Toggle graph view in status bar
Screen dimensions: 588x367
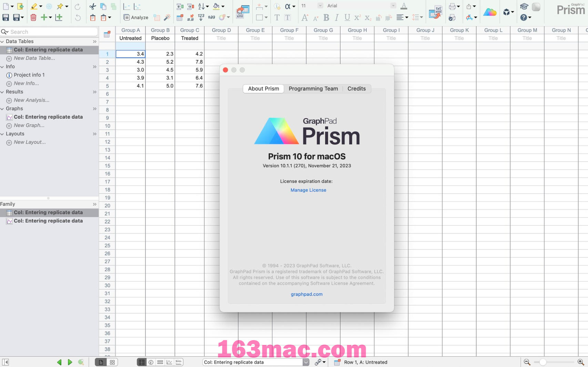[x=169, y=362]
